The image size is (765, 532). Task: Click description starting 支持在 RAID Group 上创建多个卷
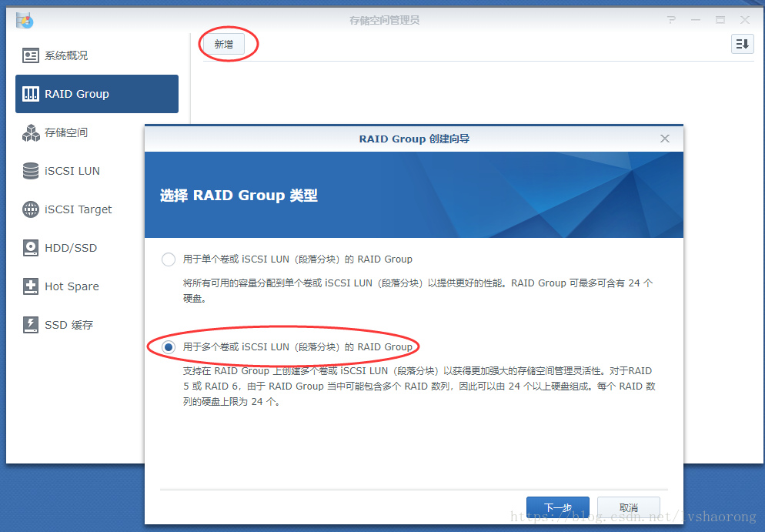coord(419,386)
